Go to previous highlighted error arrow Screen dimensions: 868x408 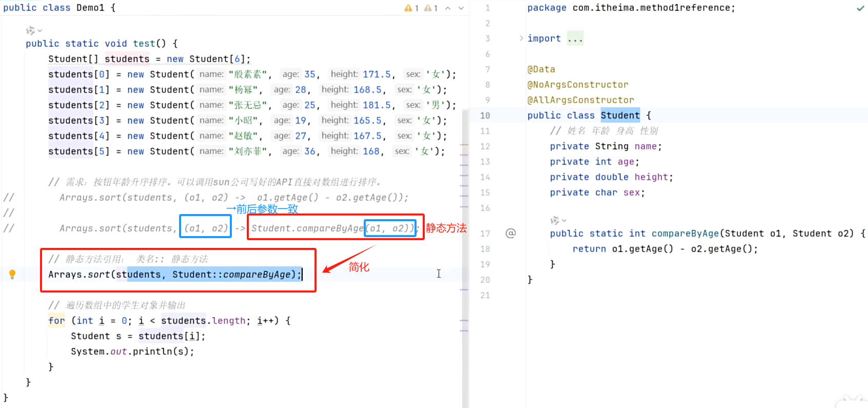click(x=448, y=8)
